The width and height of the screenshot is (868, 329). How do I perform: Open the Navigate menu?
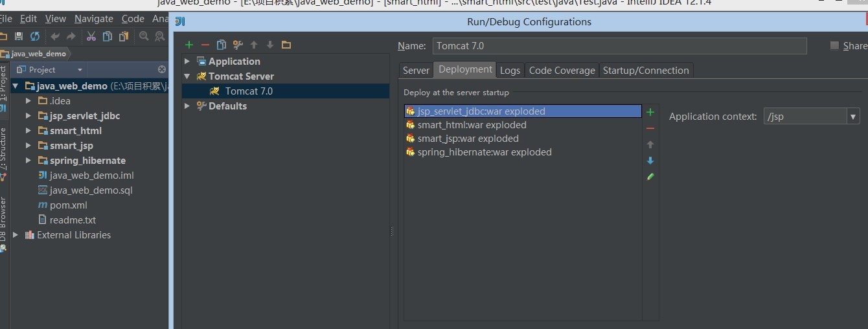[x=93, y=19]
